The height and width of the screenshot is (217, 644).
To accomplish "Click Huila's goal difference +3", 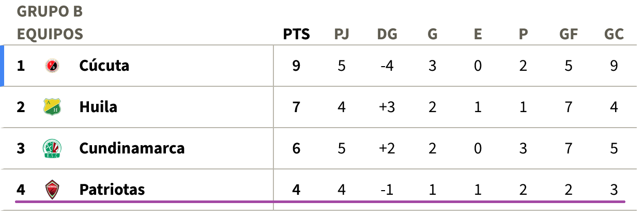I will click(x=387, y=107).
